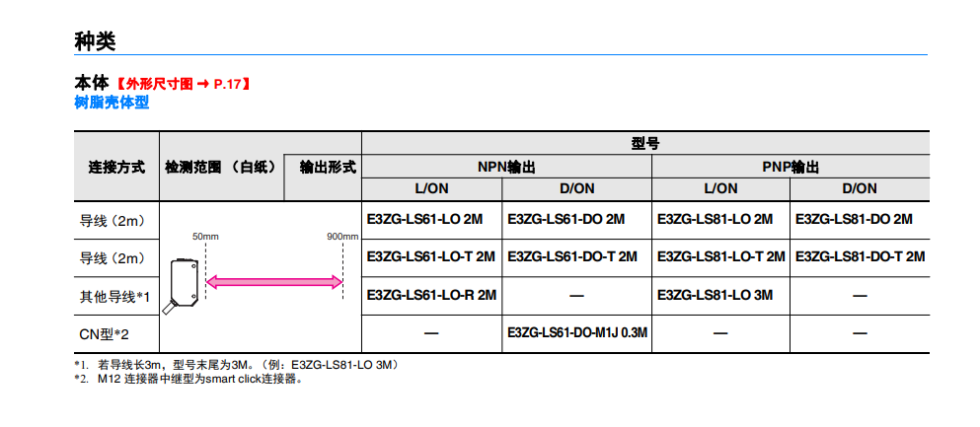Select the PNP输出 column header
Screen dimensions: 980x427
790,167
